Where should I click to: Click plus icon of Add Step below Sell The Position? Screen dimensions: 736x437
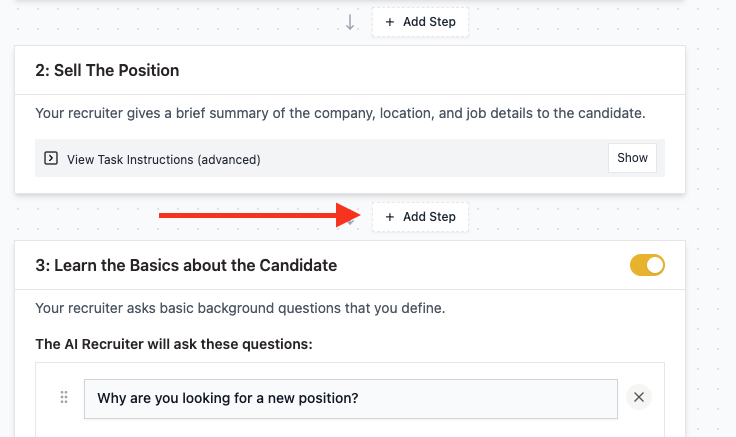(x=390, y=217)
